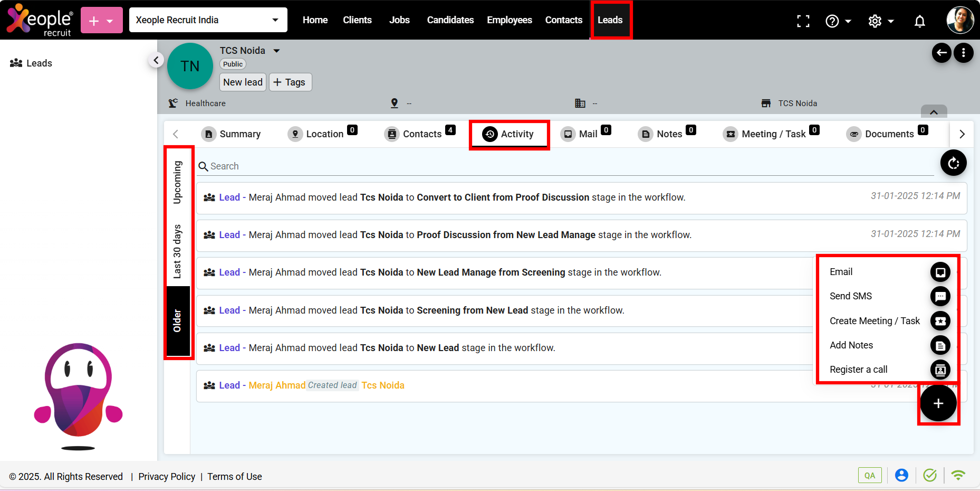Toggle fullscreen mode icon
The height and width of the screenshot is (491, 980).
[803, 21]
